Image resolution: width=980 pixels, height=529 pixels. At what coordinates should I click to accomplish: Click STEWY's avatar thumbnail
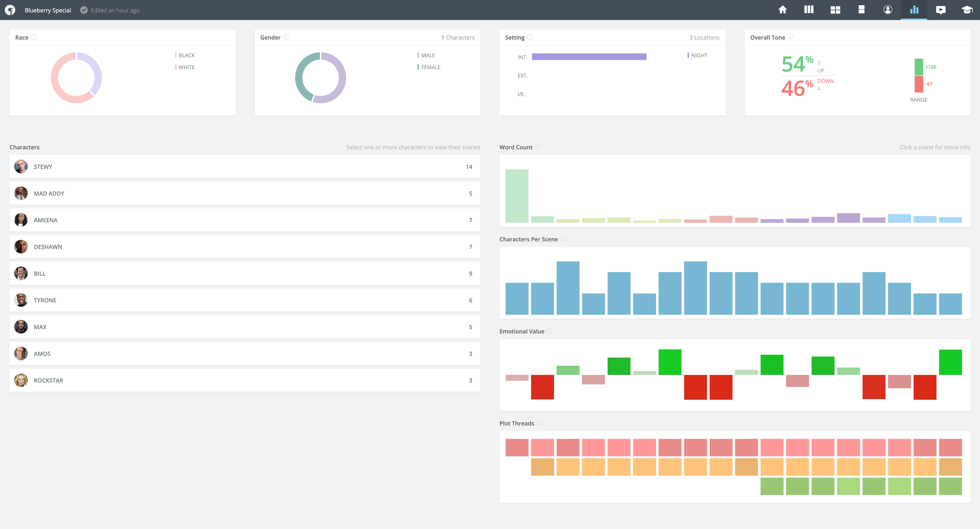pos(21,166)
